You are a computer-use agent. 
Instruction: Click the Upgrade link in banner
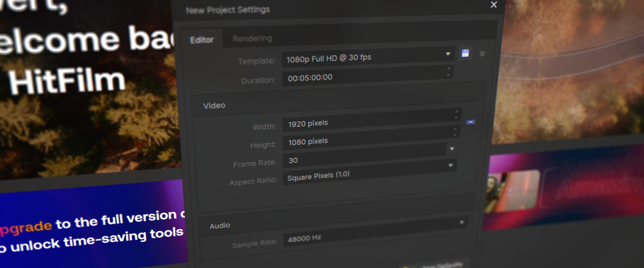[26, 228]
